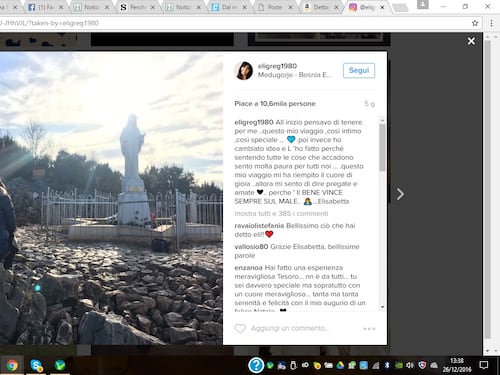
Task: Open NVIDIA tray icon
Action: point(398,365)
